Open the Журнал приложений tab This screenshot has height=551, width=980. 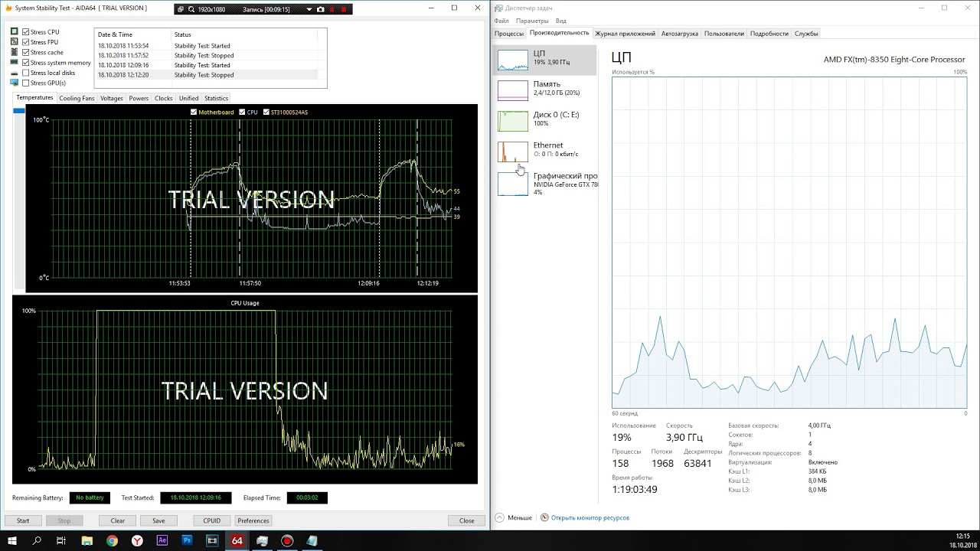click(626, 34)
